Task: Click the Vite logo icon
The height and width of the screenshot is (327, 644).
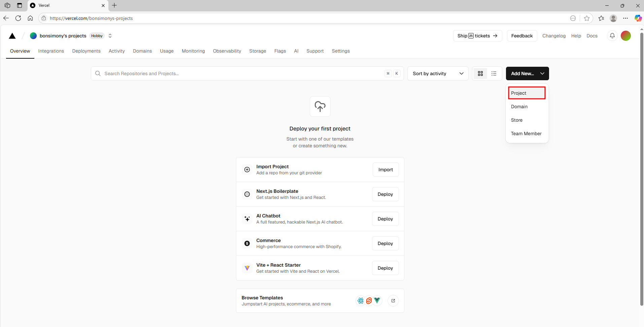Action: coord(247,268)
